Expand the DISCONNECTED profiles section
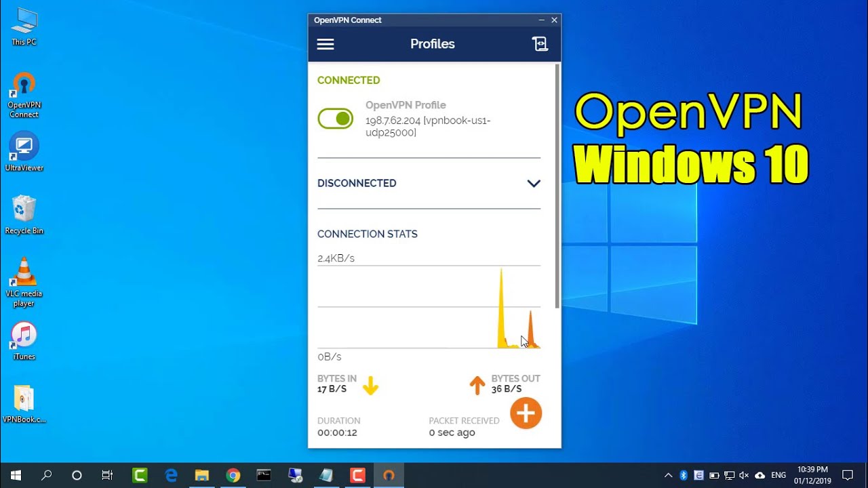The width and height of the screenshot is (868, 488). [x=534, y=184]
